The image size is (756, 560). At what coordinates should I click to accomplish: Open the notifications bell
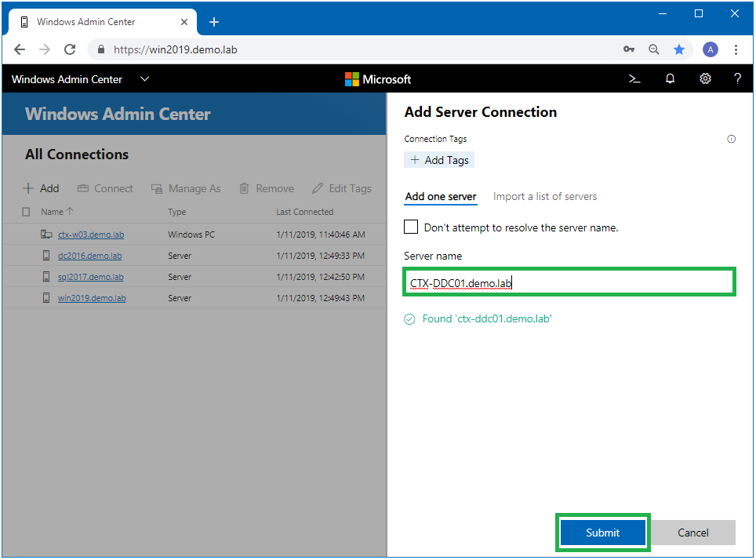(669, 78)
